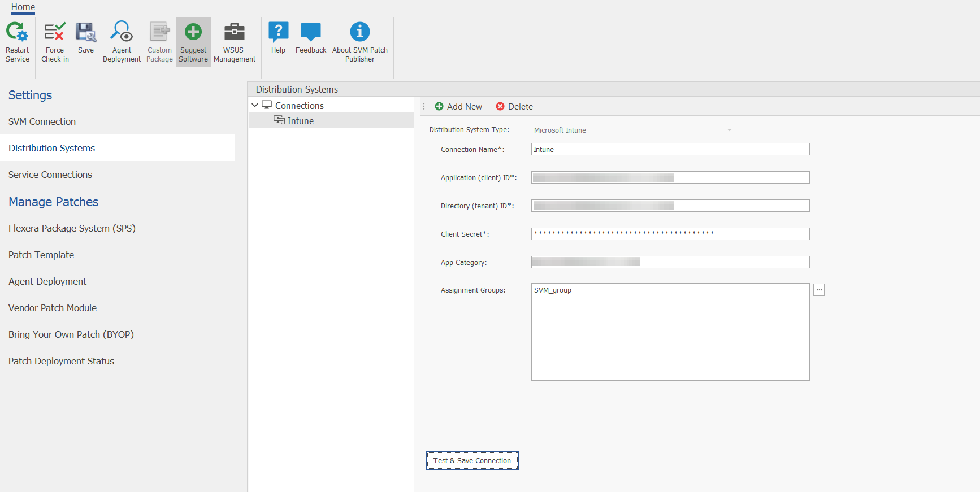Click the Force Check-in icon
The image size is (980, 492).
(55, 33)
